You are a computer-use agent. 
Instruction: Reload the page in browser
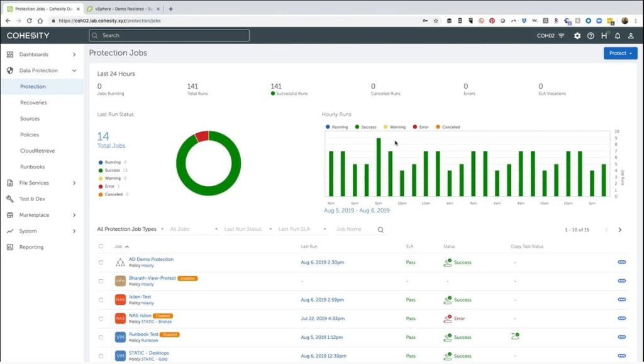point(29,21)
